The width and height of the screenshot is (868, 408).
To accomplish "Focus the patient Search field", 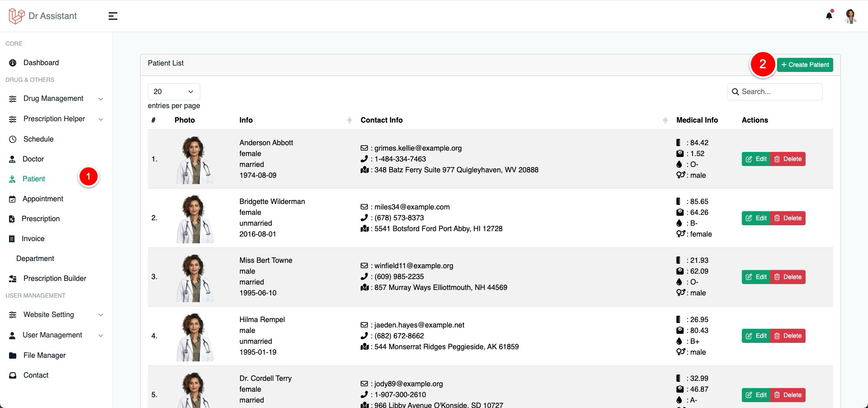I will (775, 92).
